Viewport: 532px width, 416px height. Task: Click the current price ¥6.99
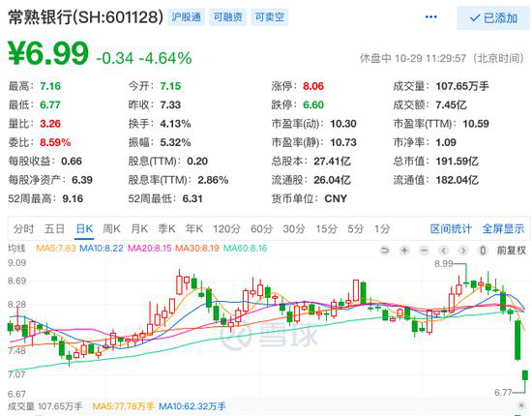[48, 53]
